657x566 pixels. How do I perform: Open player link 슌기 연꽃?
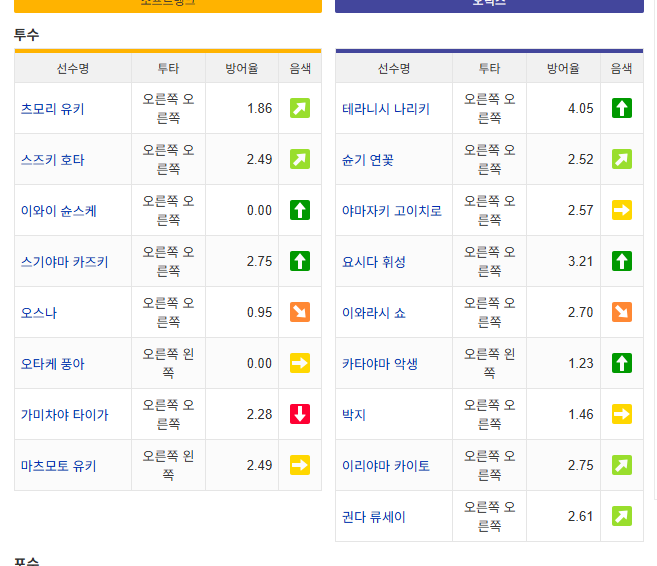coord(368,160)
